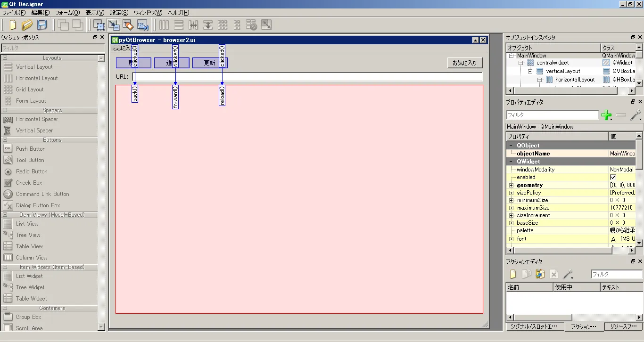644x342 pixels.
Task: Collapse the centralwidget tree node
Action: [521, 63]
